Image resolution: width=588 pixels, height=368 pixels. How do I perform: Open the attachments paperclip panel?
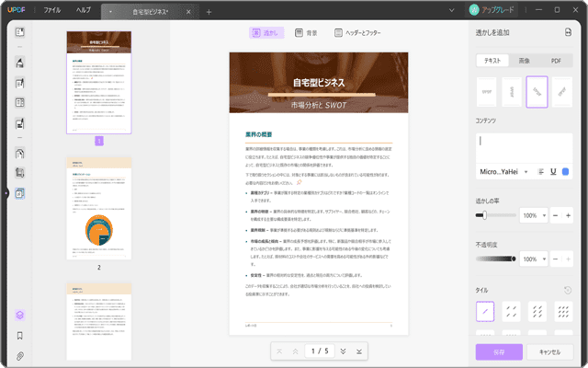(x=19, y=355)
